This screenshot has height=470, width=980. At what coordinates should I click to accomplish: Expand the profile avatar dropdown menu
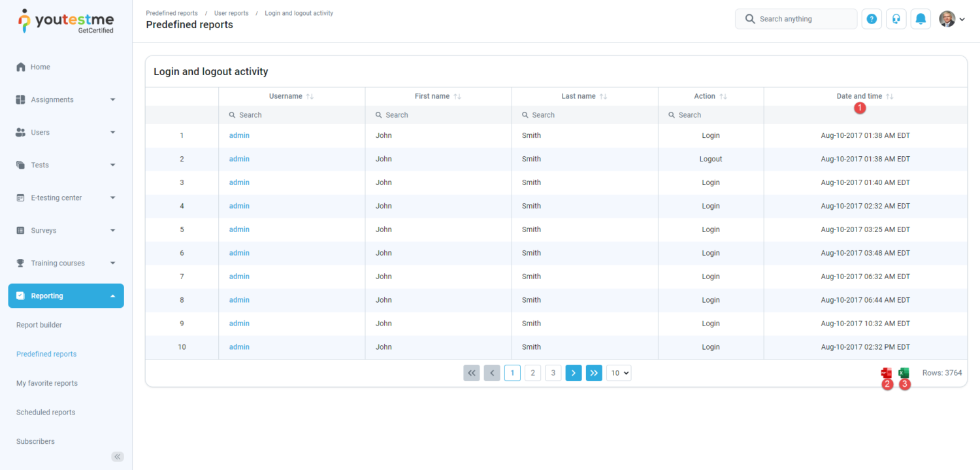952,18
